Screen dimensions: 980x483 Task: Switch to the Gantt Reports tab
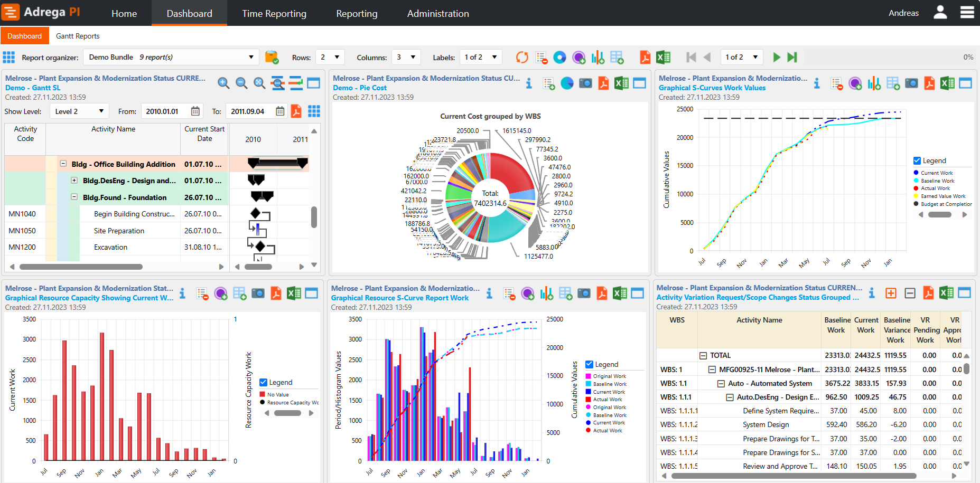click(x=78, y=35)
